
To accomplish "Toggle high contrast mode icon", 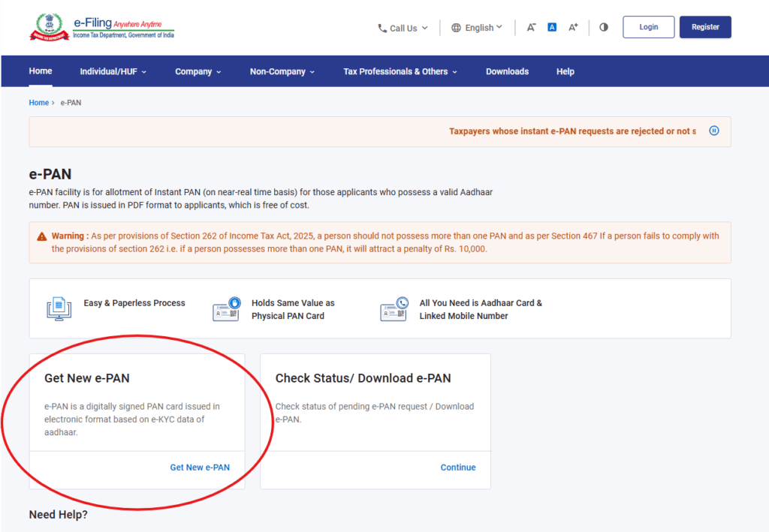I will pyautogui.click(x=604, y=27).
